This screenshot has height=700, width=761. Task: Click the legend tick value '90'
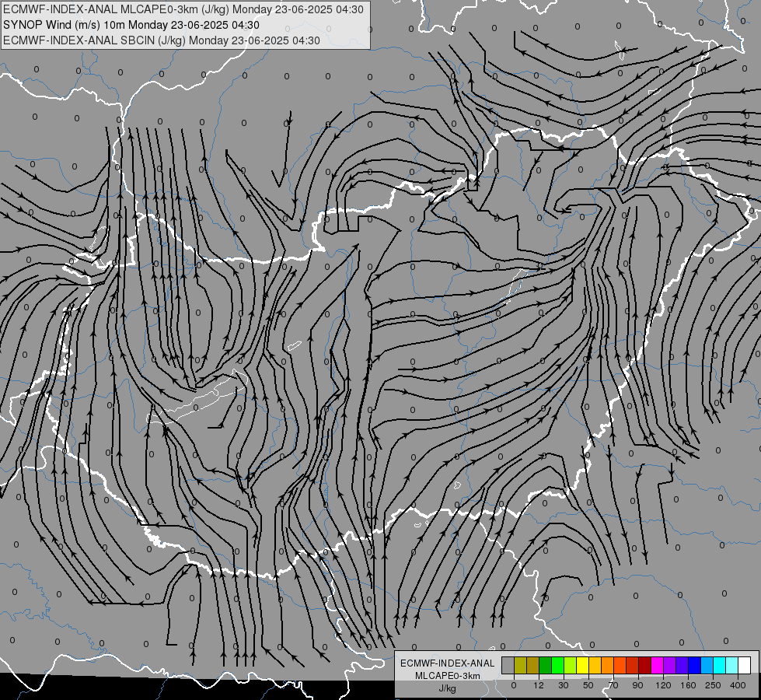point(637,685)
